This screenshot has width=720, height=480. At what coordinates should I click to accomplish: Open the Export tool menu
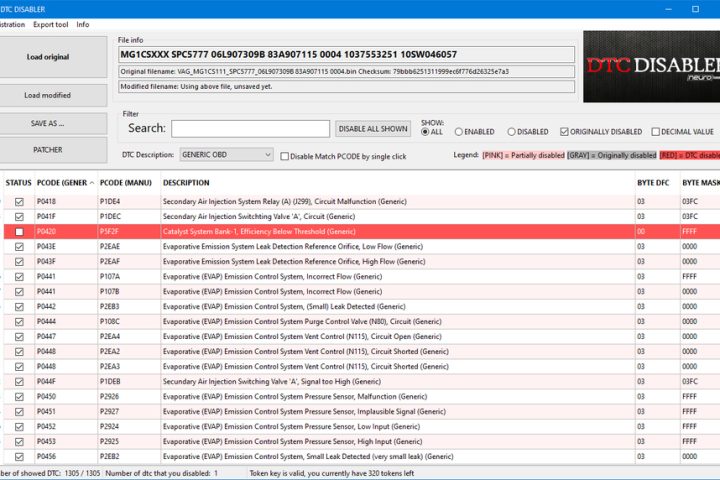(x=51, y=23)
